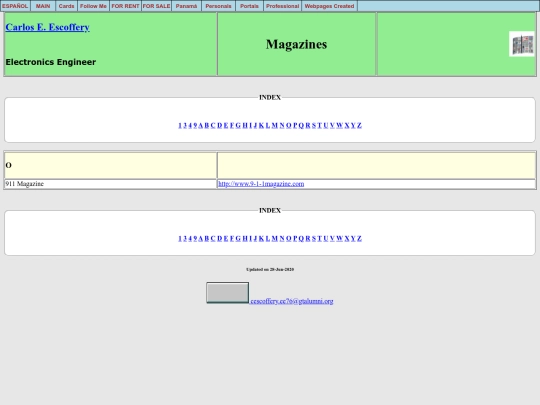Screen dimensions: 540x405
Task: Jump to letter D in the upper INDEX
Action: click(220, 125)
